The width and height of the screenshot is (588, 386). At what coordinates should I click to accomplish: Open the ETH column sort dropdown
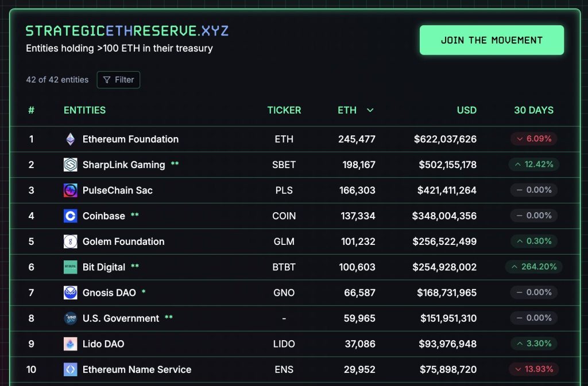(x=370, y=110)
